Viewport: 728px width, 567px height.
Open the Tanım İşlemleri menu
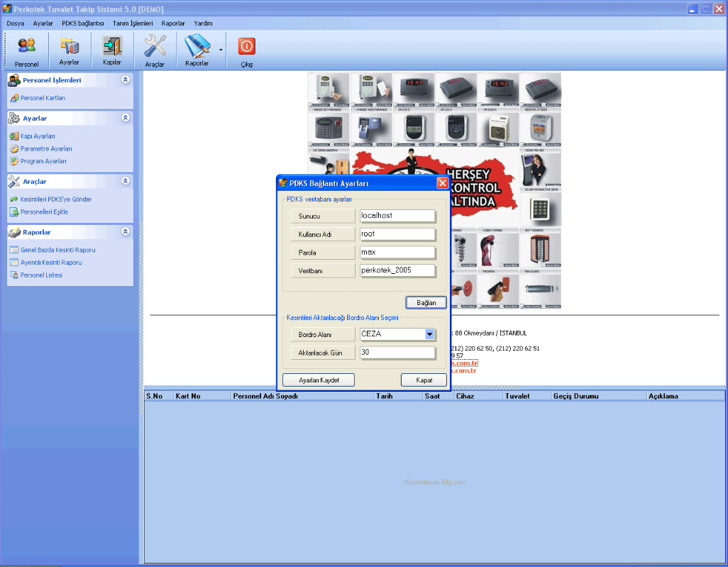click(133, 23)
